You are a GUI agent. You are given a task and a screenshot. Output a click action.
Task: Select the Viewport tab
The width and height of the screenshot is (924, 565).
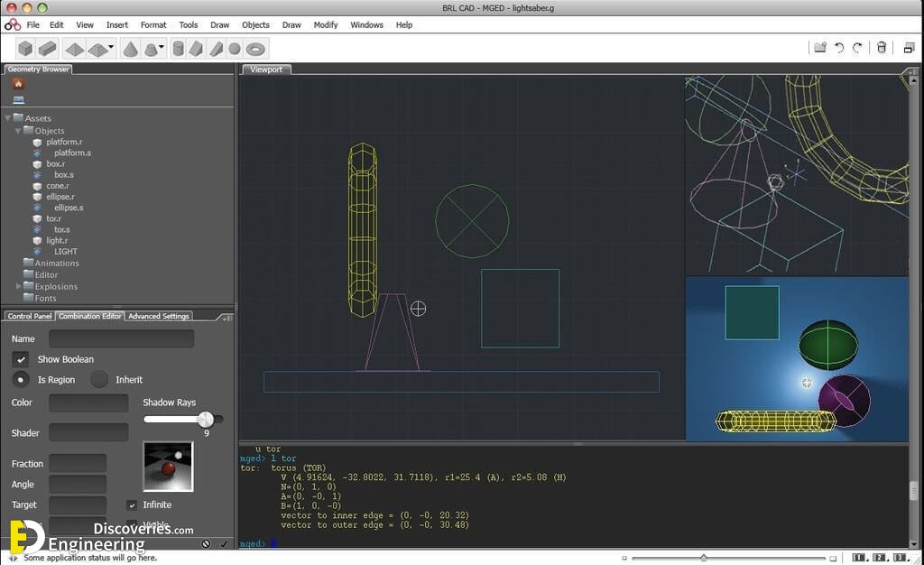point(266,69)
